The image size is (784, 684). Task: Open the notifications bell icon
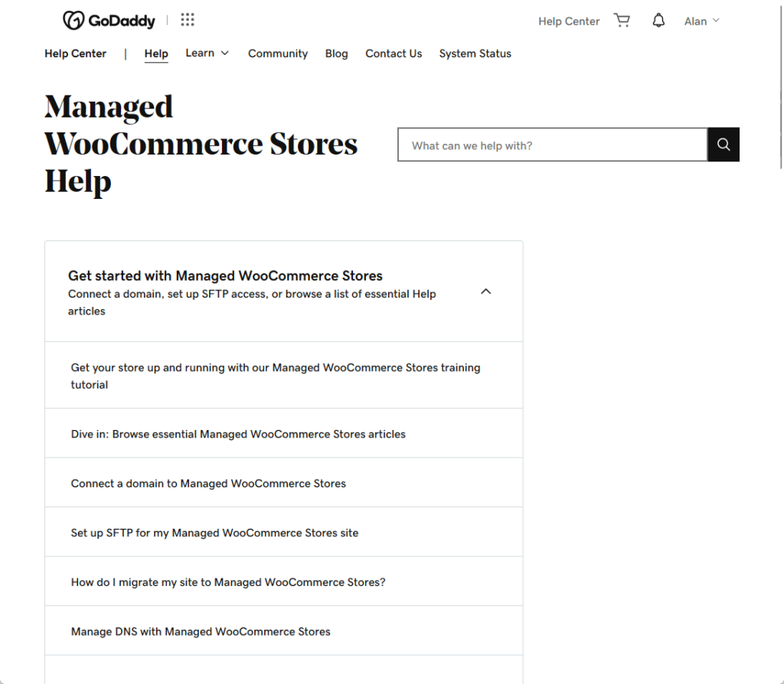coord(658,21)
